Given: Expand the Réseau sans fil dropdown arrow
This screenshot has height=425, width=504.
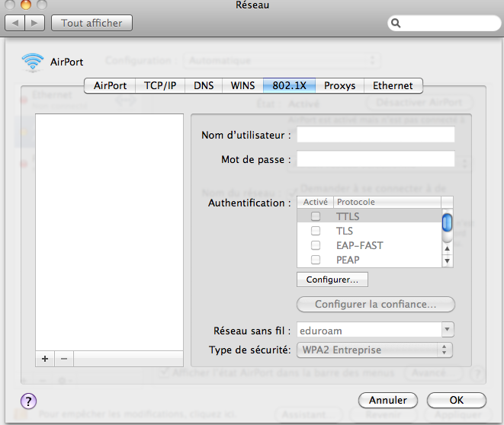Looking at the screenshot, I should [448, 330].
